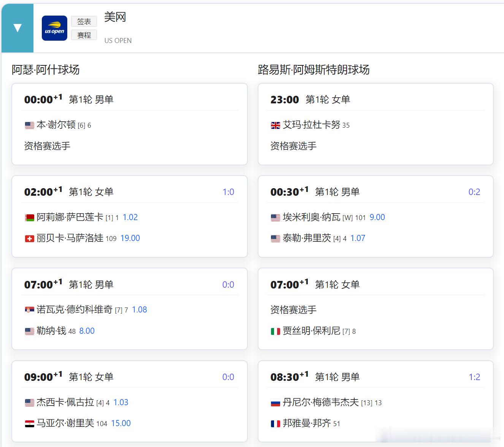The height and width of the screenshot is (447, 504).
Task: Click the US flag beside 泰勒·弗里茨
Action: pos(276,239)
